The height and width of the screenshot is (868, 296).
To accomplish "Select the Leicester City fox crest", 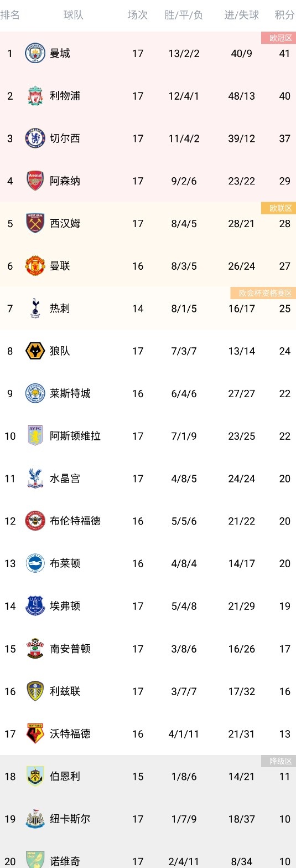I will pyautogui.click(x=35, y=394).
